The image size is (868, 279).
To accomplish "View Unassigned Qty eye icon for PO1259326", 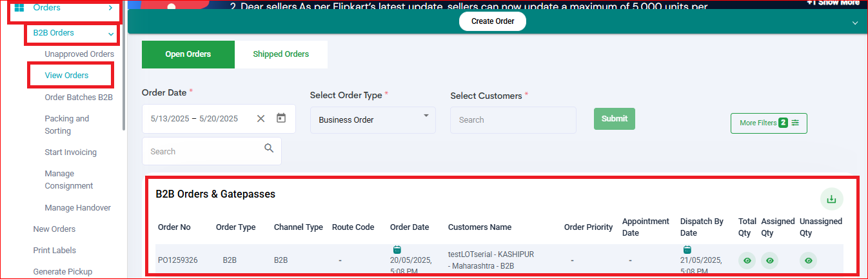I will click(x=808, y=260).
